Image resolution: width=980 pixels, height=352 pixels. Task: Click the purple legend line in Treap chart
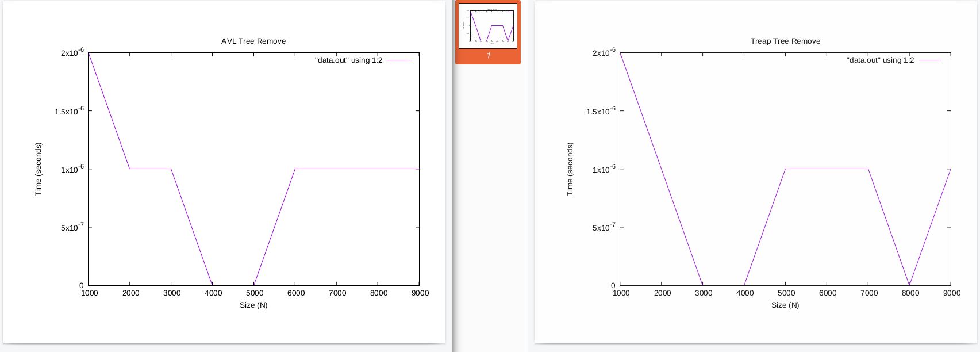(930, 60)
